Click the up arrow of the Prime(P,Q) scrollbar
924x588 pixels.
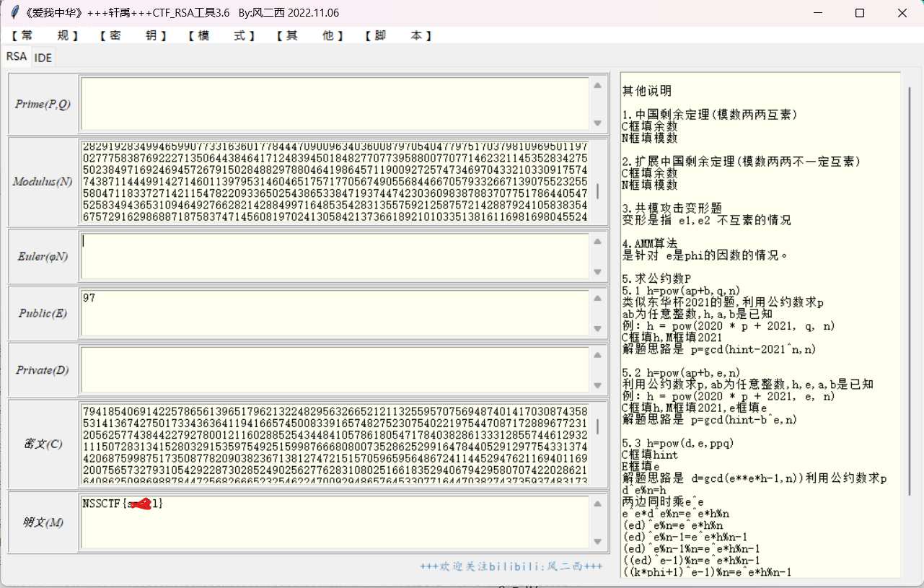point(597,85)
